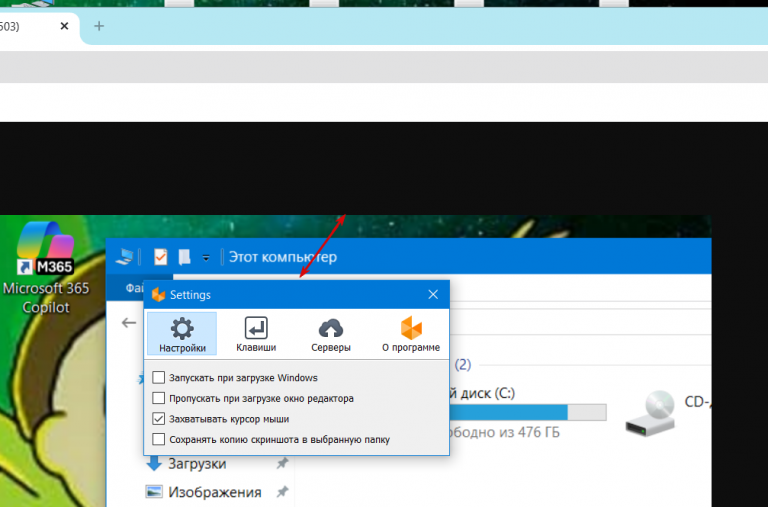Click the new folder icon in Explorer title bar
Screen dimensions: 768x507
click(184, 257)
